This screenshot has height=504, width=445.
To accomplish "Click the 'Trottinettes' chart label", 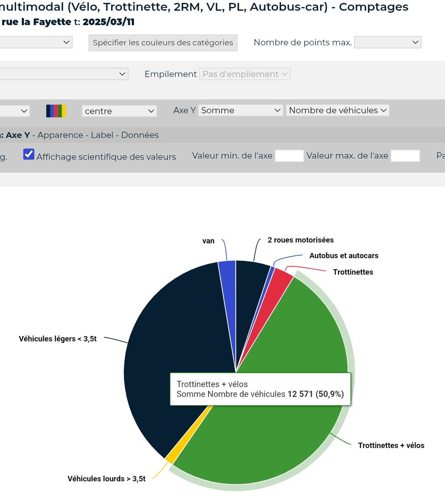I will [353, 272].
